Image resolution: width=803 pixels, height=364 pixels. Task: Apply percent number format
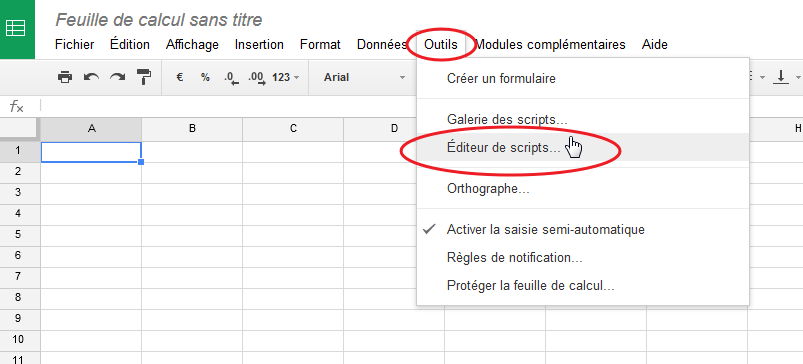click(x=205, y=77)
